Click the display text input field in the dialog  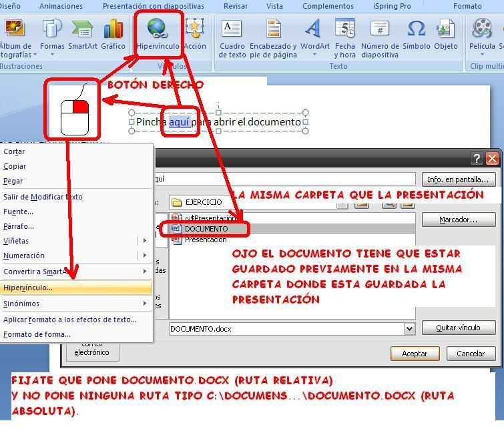pos(284,179)
